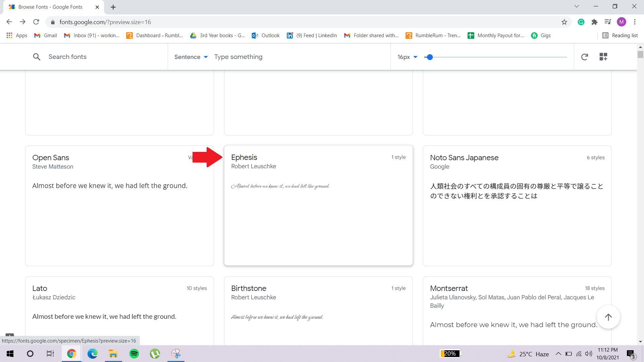The width and height of the screenshot is (644, 362).
Task: Open Task View on taskbar
Action: pyautogui.click(x=50, y=354)
